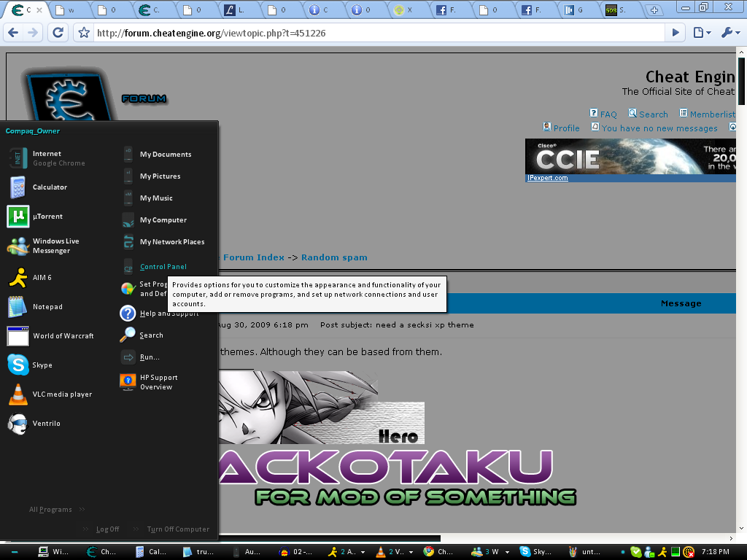Click the CCIE banner advertisement
The height and width of the screenshot is (560, 747).
point(630,156)
